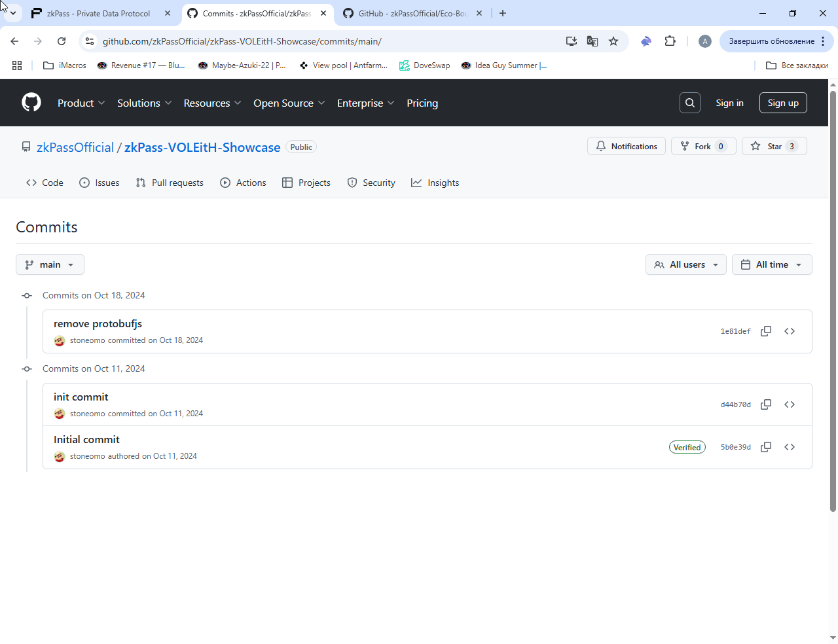Screen dimensions: 838x644
Task: Open the Actions tab
Action: 243,183
